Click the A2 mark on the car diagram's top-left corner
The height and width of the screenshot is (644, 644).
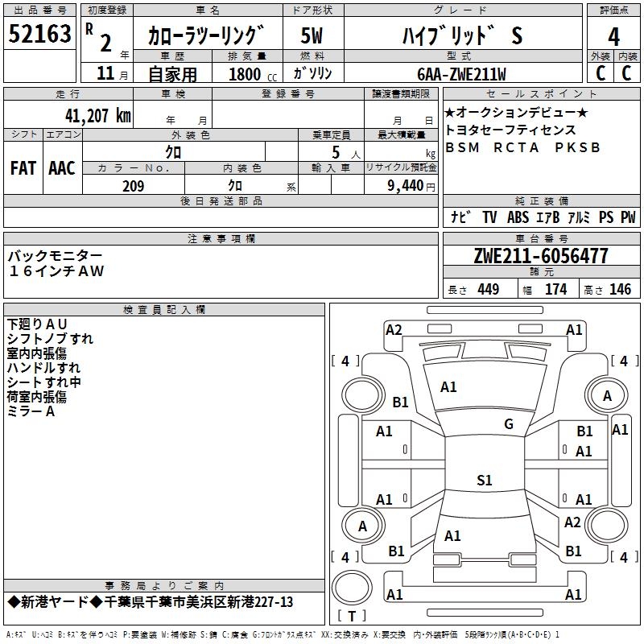(x=394, y=329)
